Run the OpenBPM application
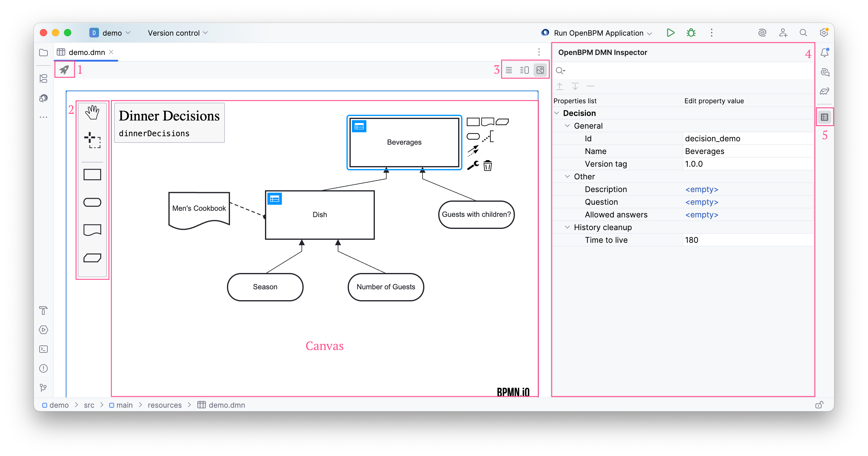This screenshot has height=456, width=868. click(x=671, y=33)
